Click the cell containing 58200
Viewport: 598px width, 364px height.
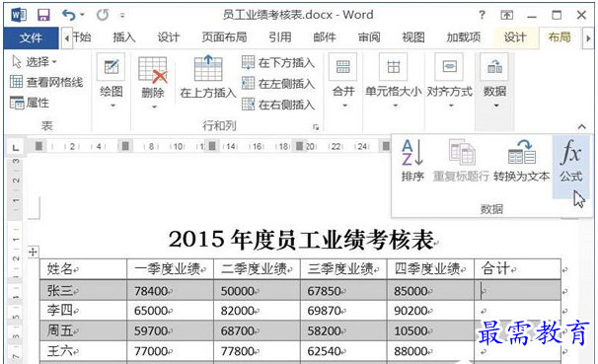(x=343, y=330)
